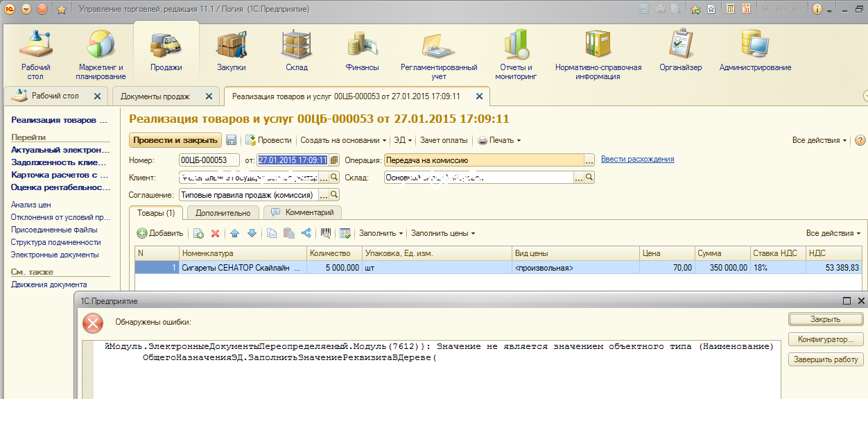Move the row down with blue arrow
868x426 pixels.
coord(252,234)
